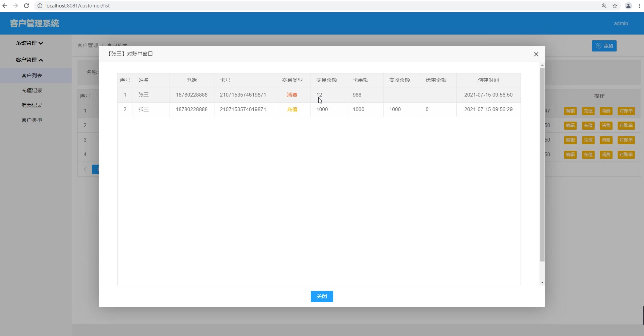Reload the page with the refresh icon
This screenshot has width=644, height=336.
coord(26,6)
